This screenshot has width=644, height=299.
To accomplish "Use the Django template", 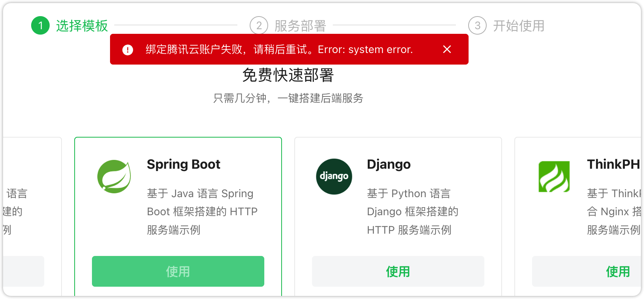I will click(x=398, y=271).
